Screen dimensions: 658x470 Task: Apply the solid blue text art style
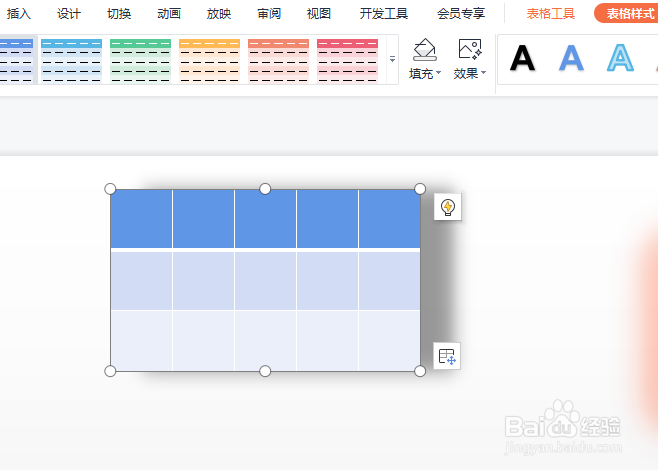click(571, 59)
